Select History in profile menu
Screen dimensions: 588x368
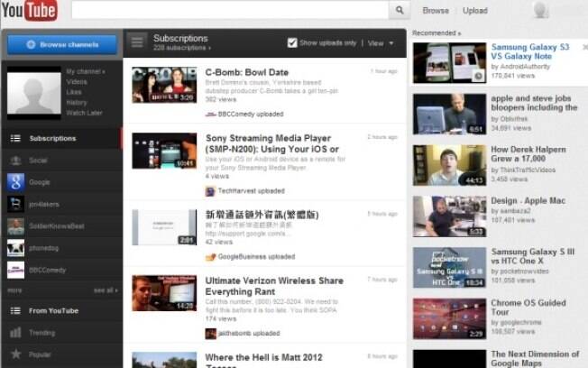(77, 103)
